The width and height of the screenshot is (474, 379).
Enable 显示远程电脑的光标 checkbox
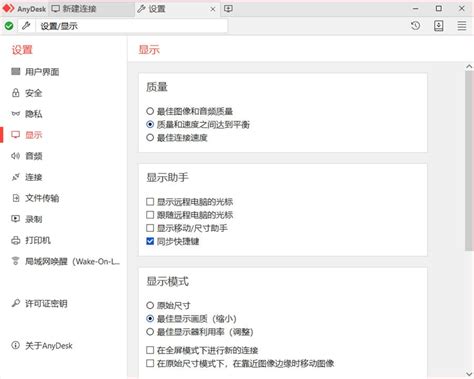[189, 202]
